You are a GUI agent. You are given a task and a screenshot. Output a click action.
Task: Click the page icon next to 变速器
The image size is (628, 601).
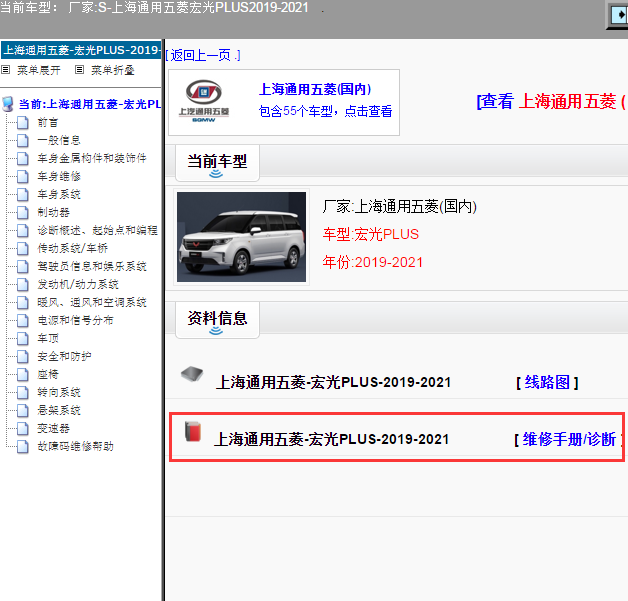click(23, 428)
